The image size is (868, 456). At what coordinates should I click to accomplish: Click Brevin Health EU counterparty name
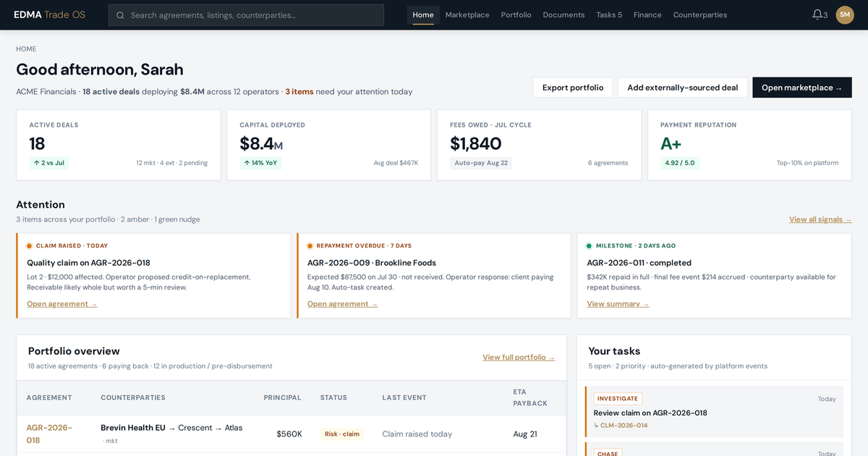click(133, 428)
